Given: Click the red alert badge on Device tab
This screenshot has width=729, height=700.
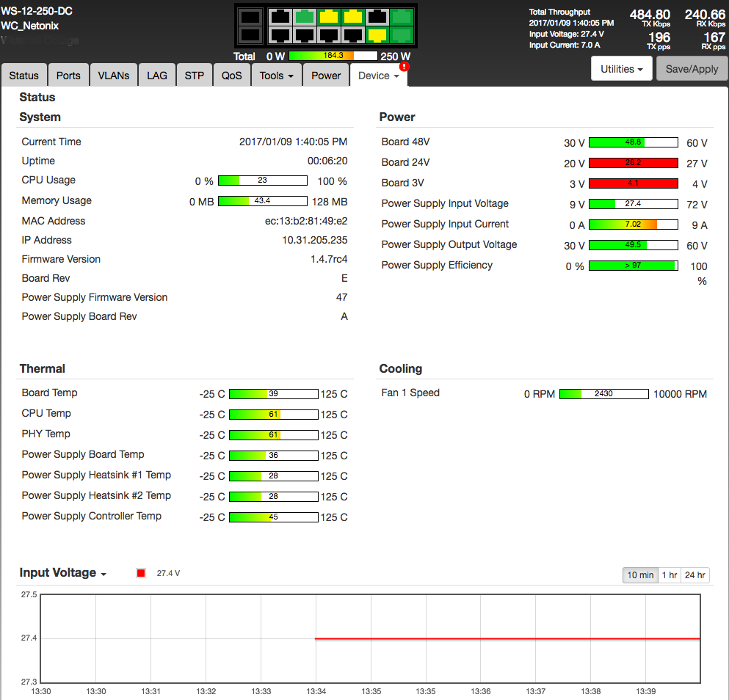Looking at the screenshot, I should tap(404, 66).
